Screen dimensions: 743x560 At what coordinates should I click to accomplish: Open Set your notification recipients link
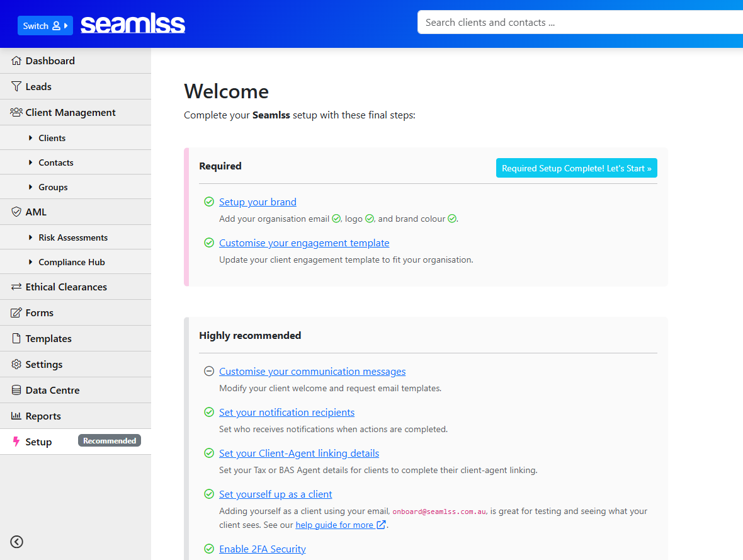click(286, 412)
